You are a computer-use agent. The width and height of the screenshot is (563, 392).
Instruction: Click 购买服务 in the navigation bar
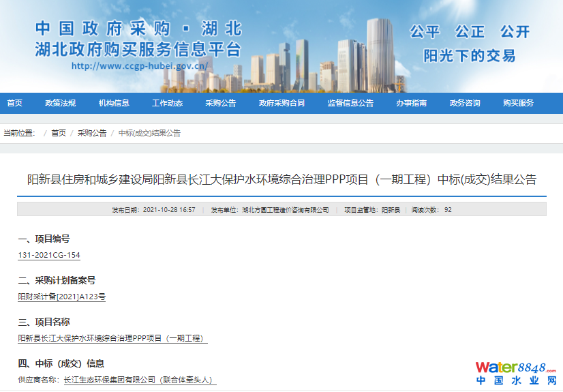pos(518,103)
